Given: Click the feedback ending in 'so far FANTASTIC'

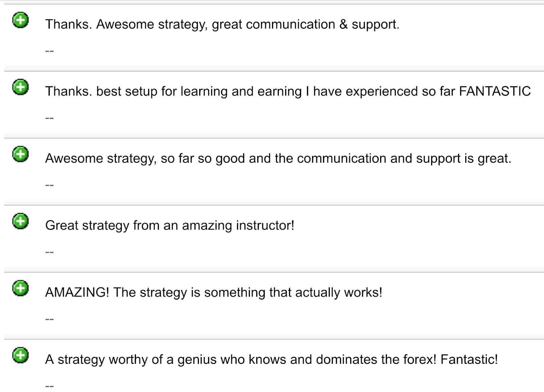Looking at the screenshot, I should (288, 91).
